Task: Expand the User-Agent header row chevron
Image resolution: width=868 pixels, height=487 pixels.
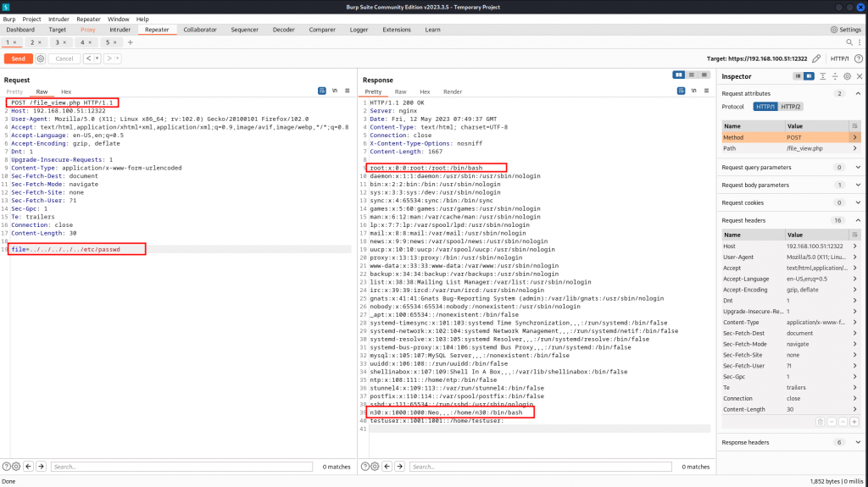Action: tap(854, 257)
